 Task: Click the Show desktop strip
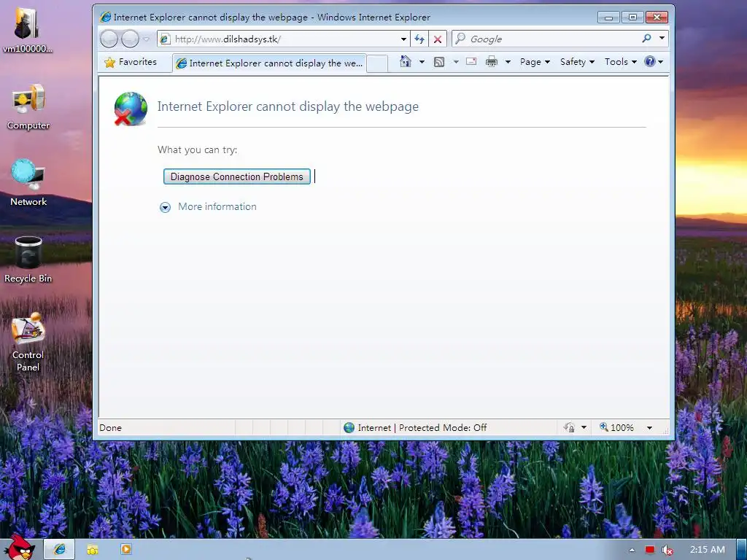coord(741,550)
